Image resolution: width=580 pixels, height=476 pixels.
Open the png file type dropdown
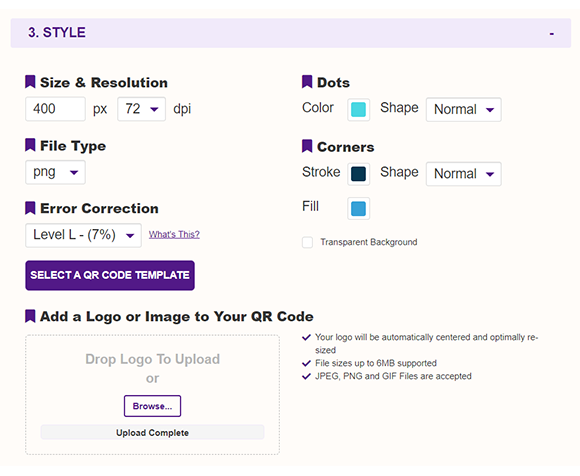pyautogui.click(x=55, y=172)
